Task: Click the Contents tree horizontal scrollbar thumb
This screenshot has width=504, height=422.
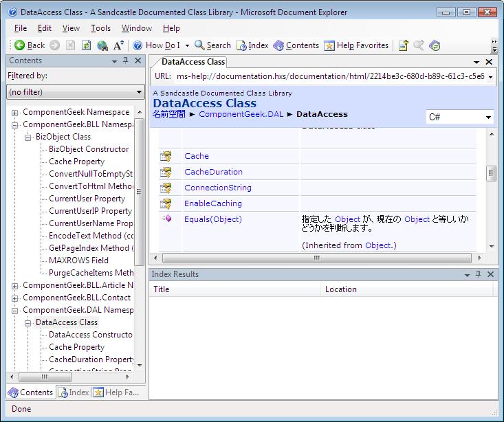Action: [x=45, y=377]
